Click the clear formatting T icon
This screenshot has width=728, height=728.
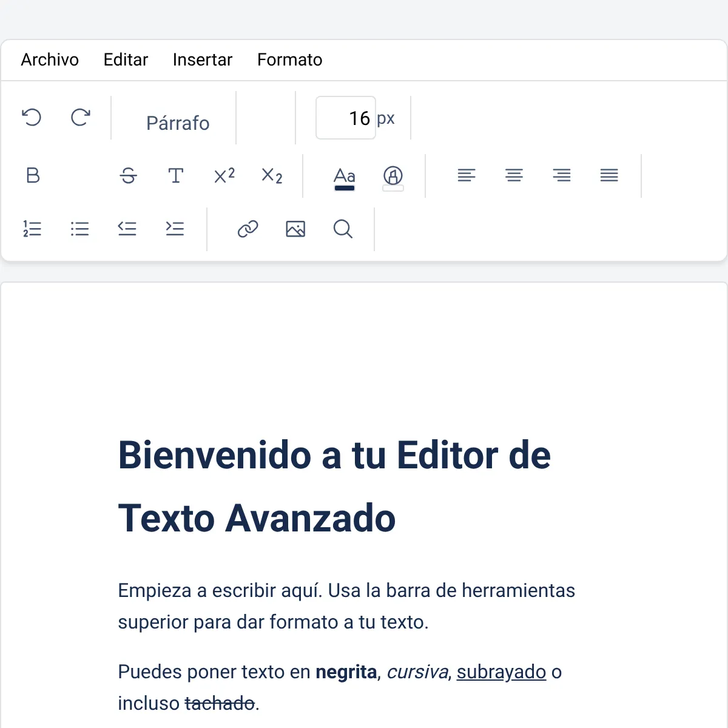pyautogui.click(x=176, y=176)
